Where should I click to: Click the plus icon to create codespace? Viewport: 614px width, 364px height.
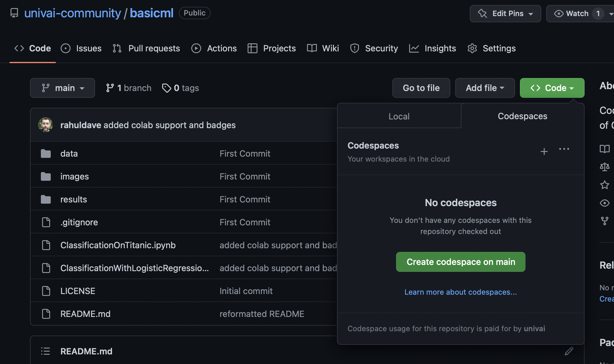tap(544, 152)
